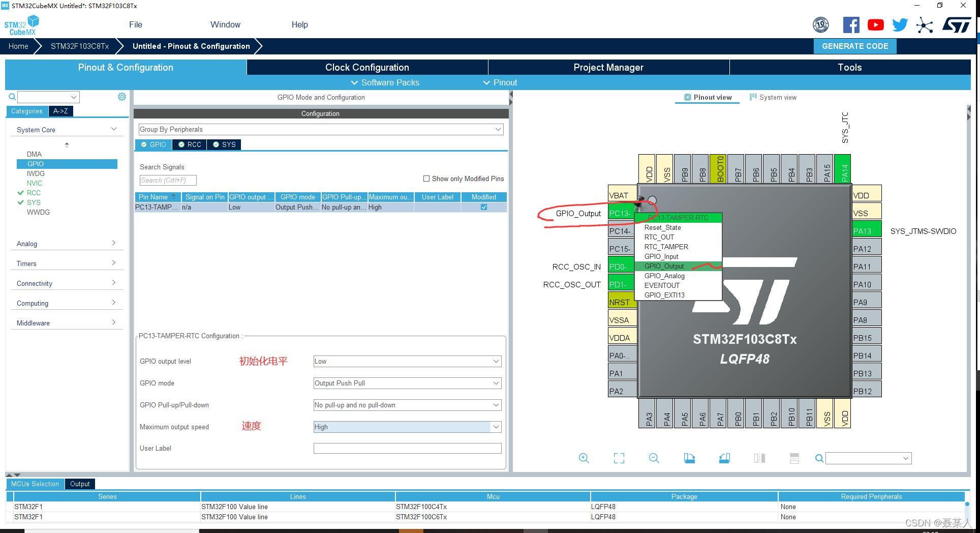Click the flip vertical view icon
Image resolution: width=980 pixels, height=533 pixels.
click(794, 458)
